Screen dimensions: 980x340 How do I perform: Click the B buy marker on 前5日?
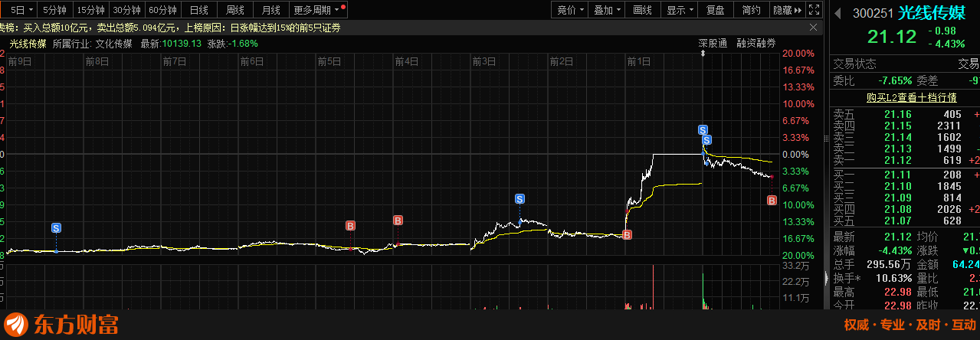pyautogui.click(x=350, y=226)
